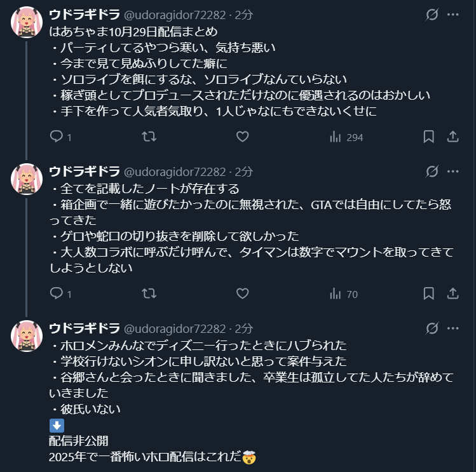Viewport: 476px width, 472px height.
Task: Open @udoragidor72282 handle on second tweet
Action: point(173,172)
